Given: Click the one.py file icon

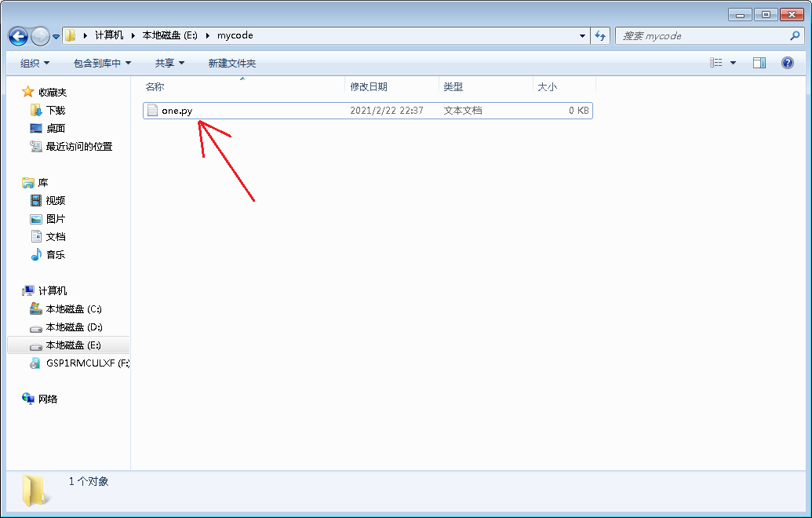Looking at the screenshot, I should 152,111.
